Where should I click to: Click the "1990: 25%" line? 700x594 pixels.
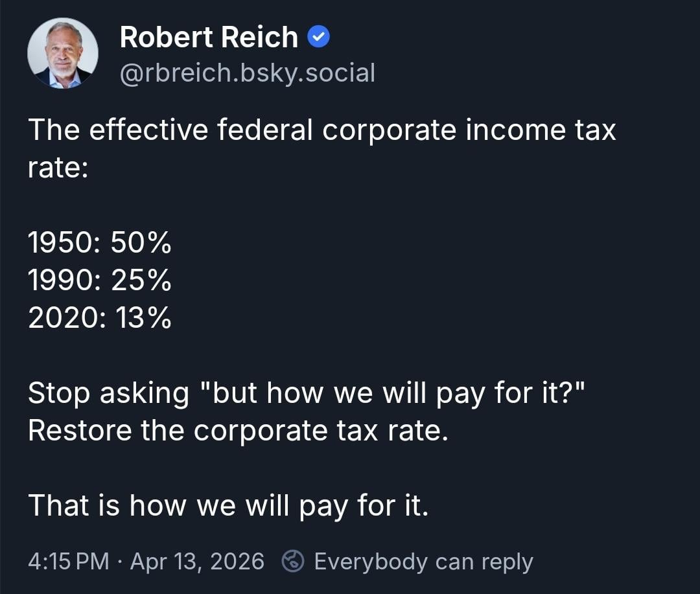tap(100, 280)
